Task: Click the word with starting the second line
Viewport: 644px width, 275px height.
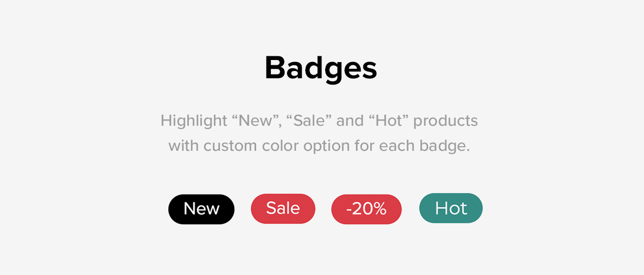Action: (183, 145)
